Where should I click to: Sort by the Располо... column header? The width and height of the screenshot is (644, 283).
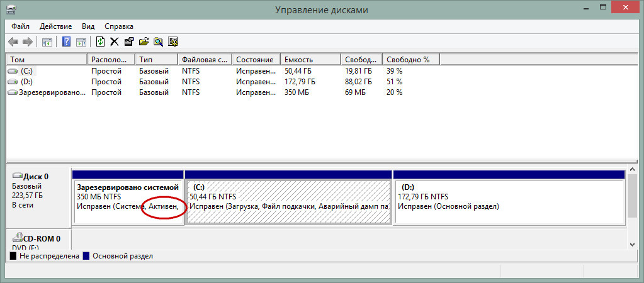[111, 60]
